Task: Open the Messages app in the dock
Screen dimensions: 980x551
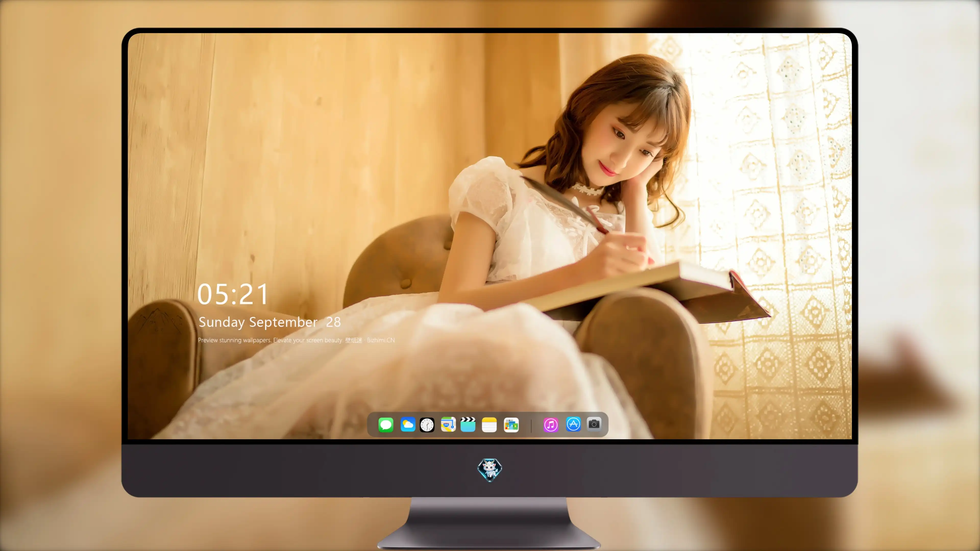Action: 386,425
